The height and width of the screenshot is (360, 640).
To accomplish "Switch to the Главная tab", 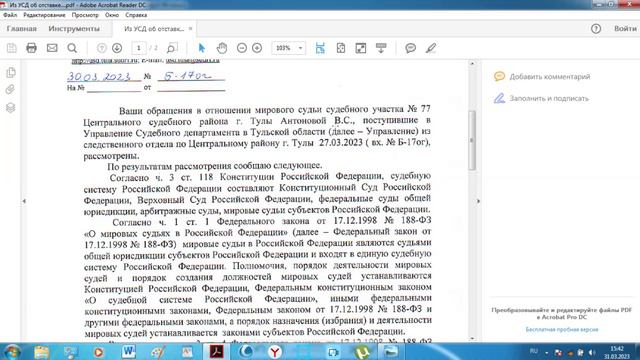I will tap(22, 29).
